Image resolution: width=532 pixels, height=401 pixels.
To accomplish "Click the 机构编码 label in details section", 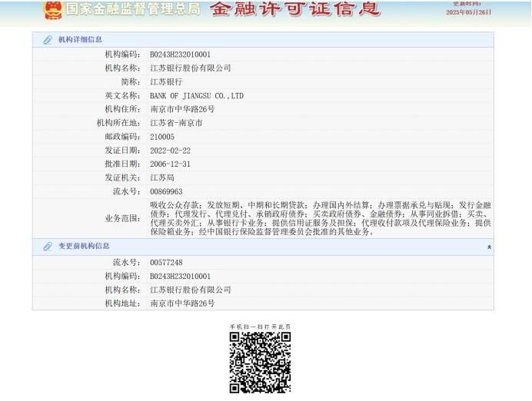I will coord(122,55).
